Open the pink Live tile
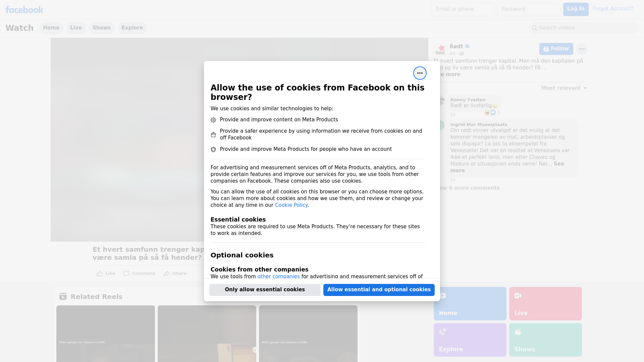The image size is (644, 362). 545,304
